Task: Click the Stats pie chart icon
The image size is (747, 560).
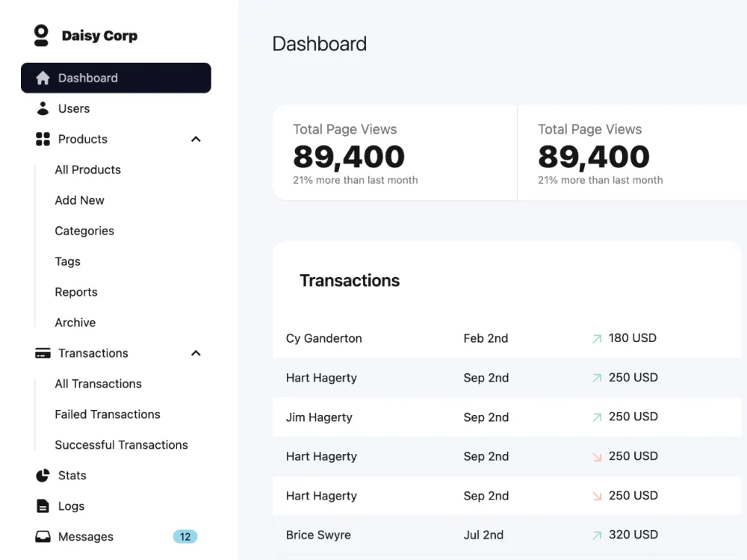Action: point(43,476)
